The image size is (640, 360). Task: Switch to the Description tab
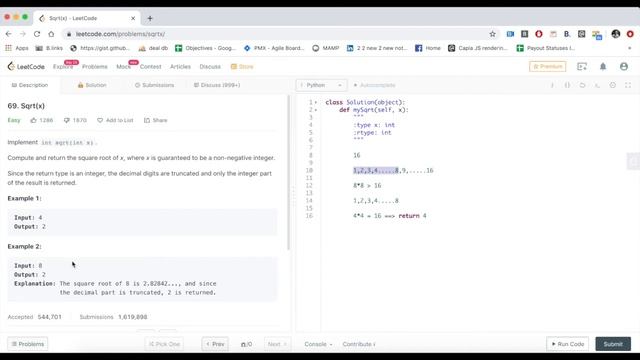30,85
